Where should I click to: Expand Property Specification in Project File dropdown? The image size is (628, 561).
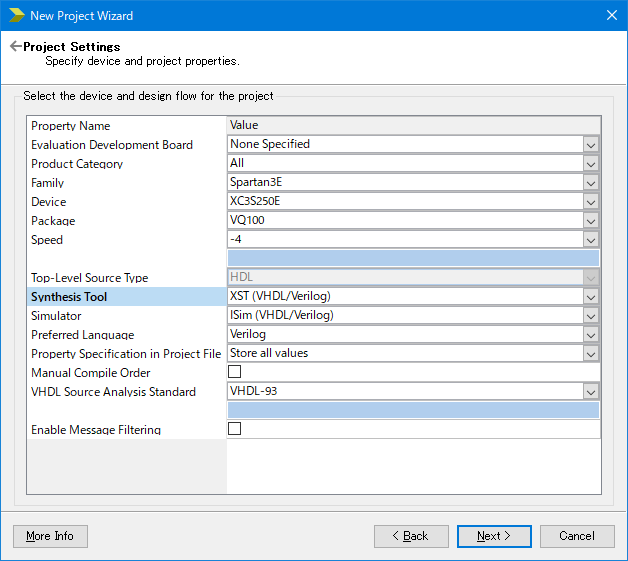coord(591,354)
